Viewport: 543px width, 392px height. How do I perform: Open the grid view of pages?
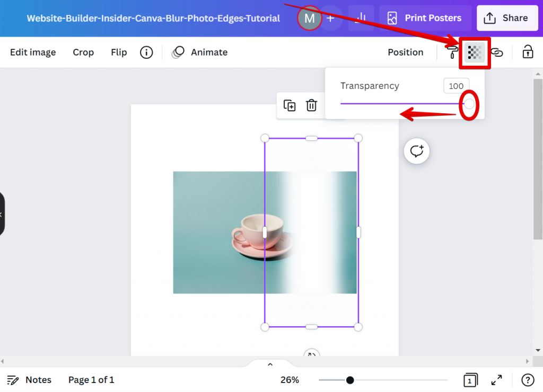pyautogui.click(x=470, y=380)
